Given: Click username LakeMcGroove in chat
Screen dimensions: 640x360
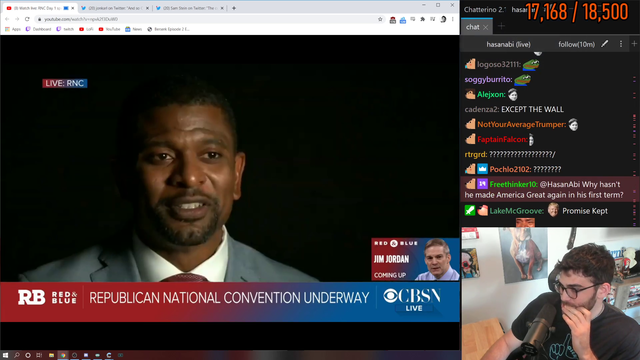Looking at the screenshot, I should [x=517, y=211].
